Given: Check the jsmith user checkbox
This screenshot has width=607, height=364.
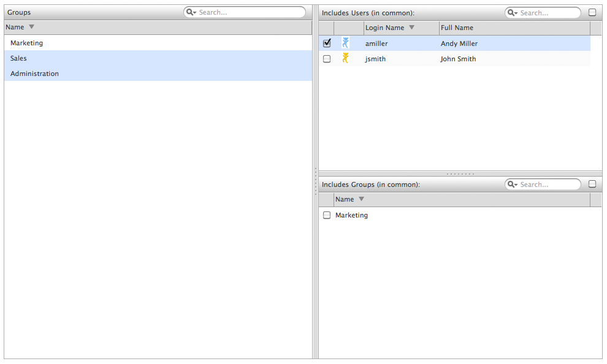Looking at the screenshot, I should tap(327, 59).
